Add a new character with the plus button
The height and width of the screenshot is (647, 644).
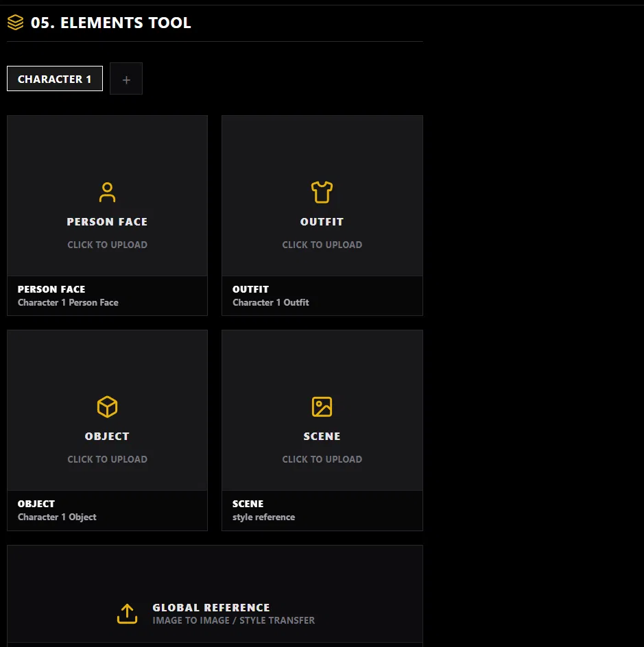coord(126,80)
